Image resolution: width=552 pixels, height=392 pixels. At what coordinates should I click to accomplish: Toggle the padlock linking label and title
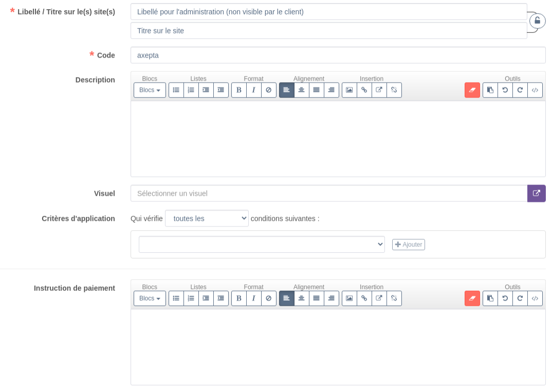pyautogui.click(x=537, y=21)
